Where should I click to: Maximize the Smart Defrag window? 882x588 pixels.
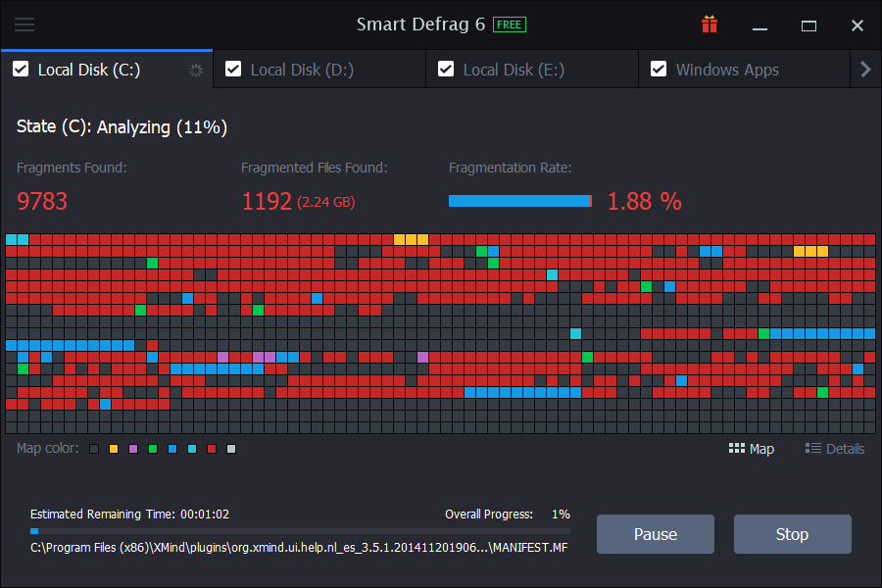(x=808, y=25)
